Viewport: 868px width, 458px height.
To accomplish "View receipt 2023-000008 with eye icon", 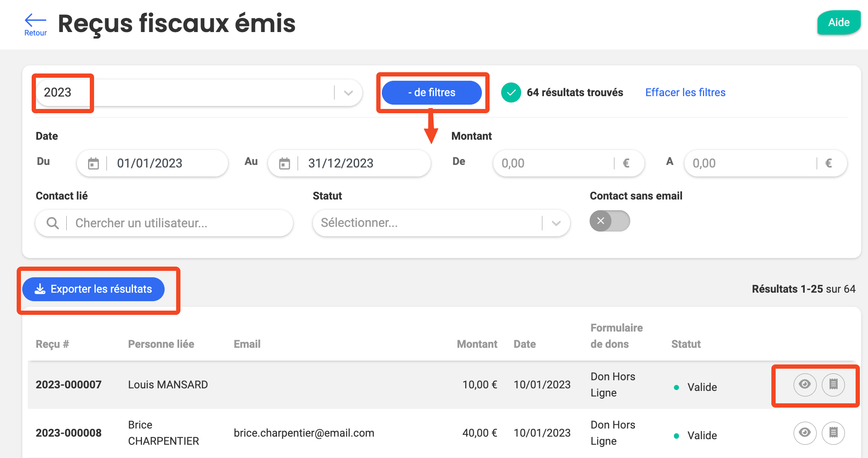I will click(805, 433).
